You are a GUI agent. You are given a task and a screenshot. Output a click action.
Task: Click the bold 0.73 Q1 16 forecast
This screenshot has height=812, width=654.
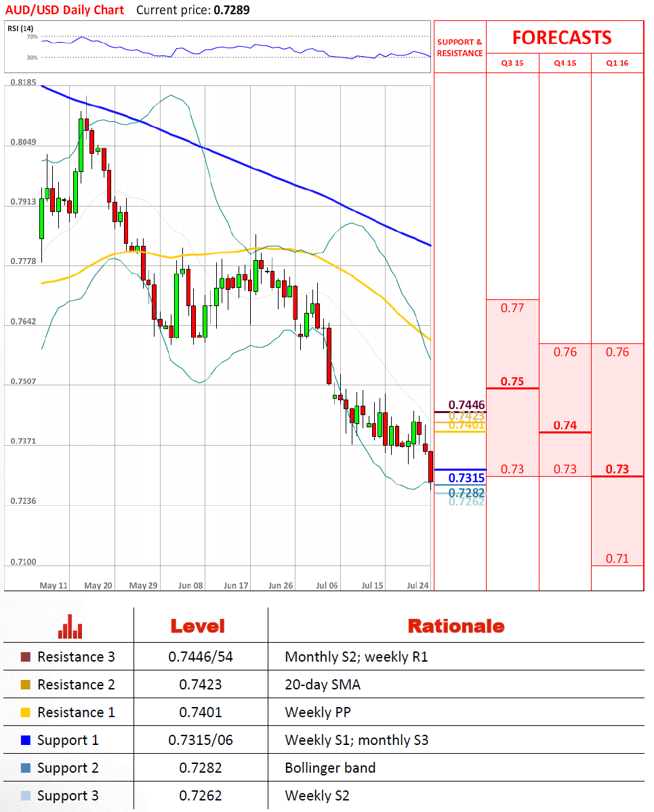click(617, 469)
